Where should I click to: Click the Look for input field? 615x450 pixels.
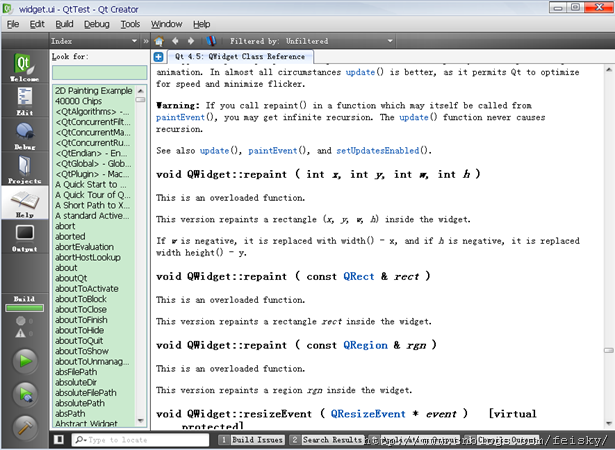tap(99, 73)
